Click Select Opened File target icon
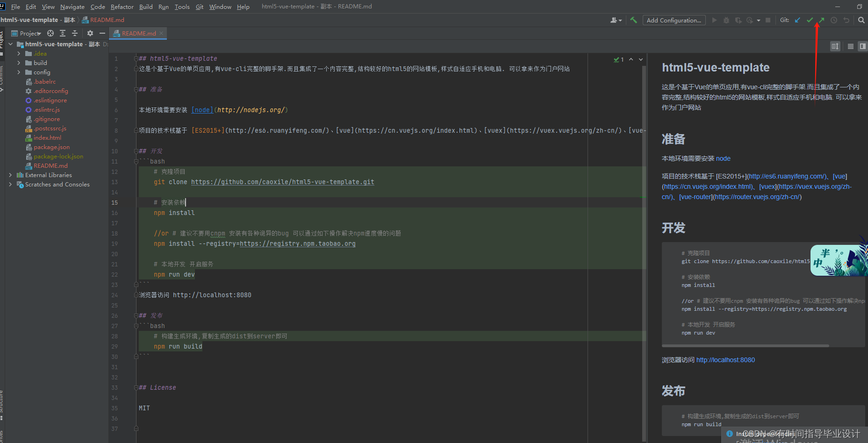Screen dimensions: 868x443 point(50,33)
